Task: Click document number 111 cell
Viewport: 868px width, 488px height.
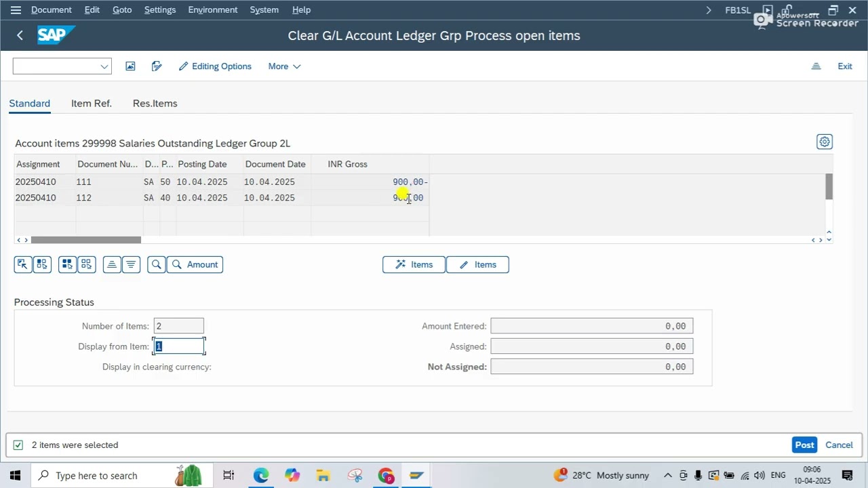Action: point(109,182)
